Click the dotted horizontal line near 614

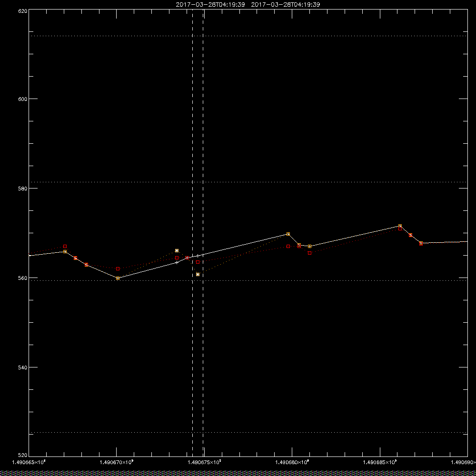click(x=248, y=36)
